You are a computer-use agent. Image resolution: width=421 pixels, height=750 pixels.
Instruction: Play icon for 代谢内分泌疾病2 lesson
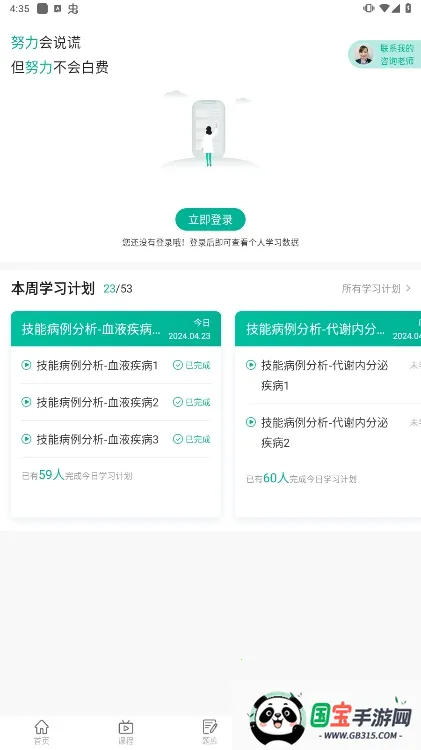[x=251, y=422]
